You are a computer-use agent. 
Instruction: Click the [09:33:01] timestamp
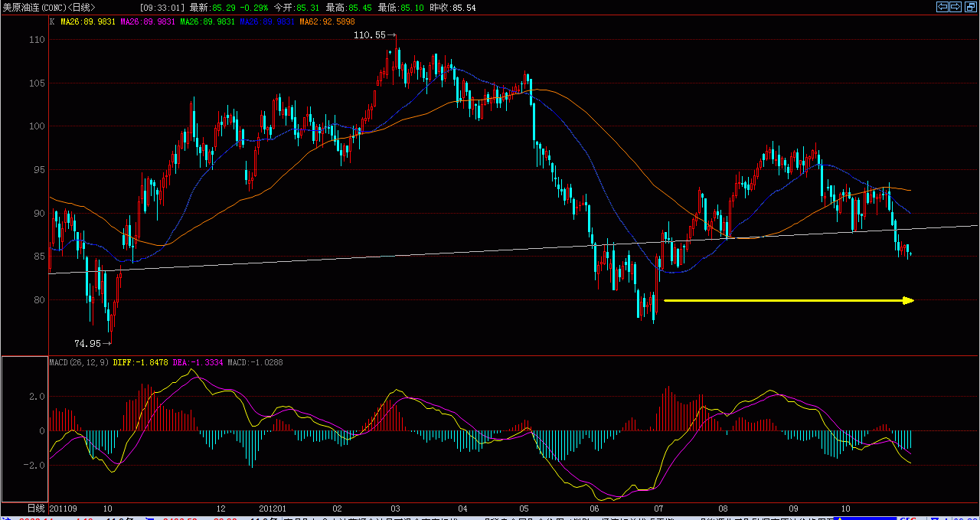pos(162,7)
